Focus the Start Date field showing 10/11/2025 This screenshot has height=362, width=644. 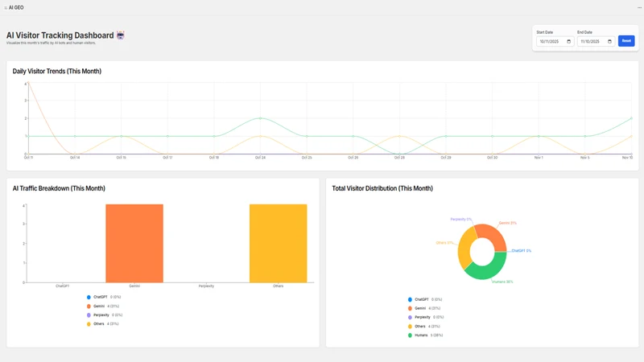click(x=555, y=42)
